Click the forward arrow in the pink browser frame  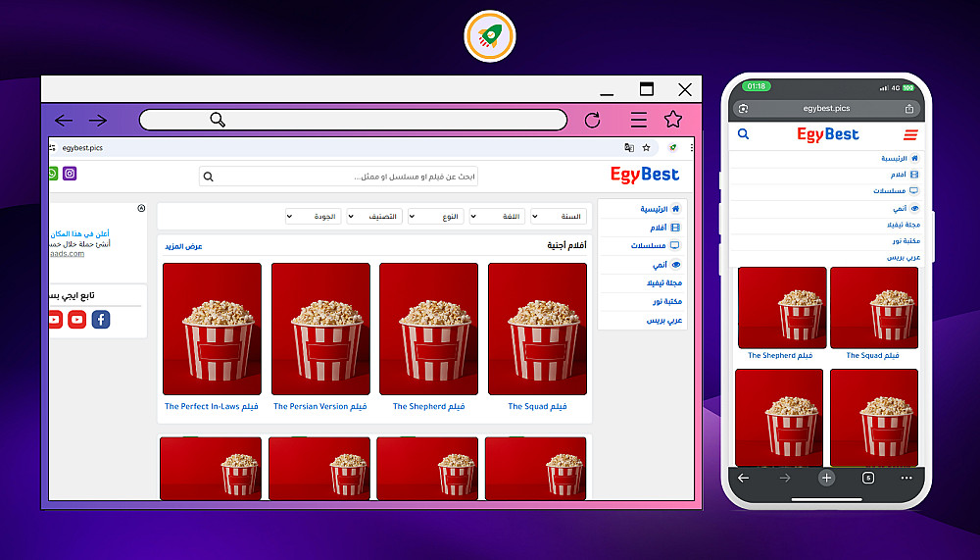point(97,120)
